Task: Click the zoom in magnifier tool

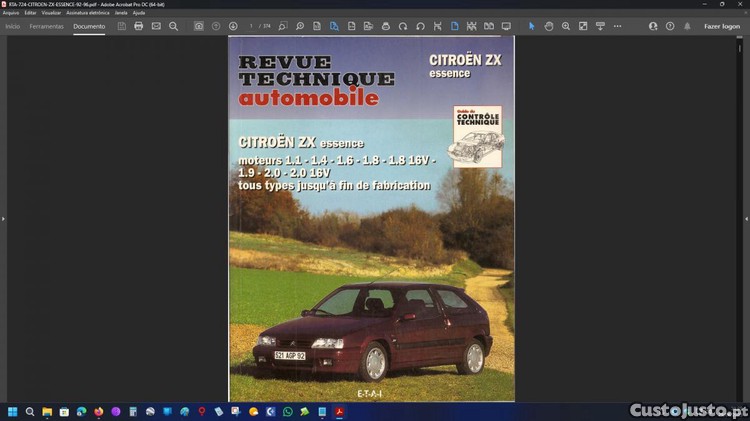Action: [566, 26]
